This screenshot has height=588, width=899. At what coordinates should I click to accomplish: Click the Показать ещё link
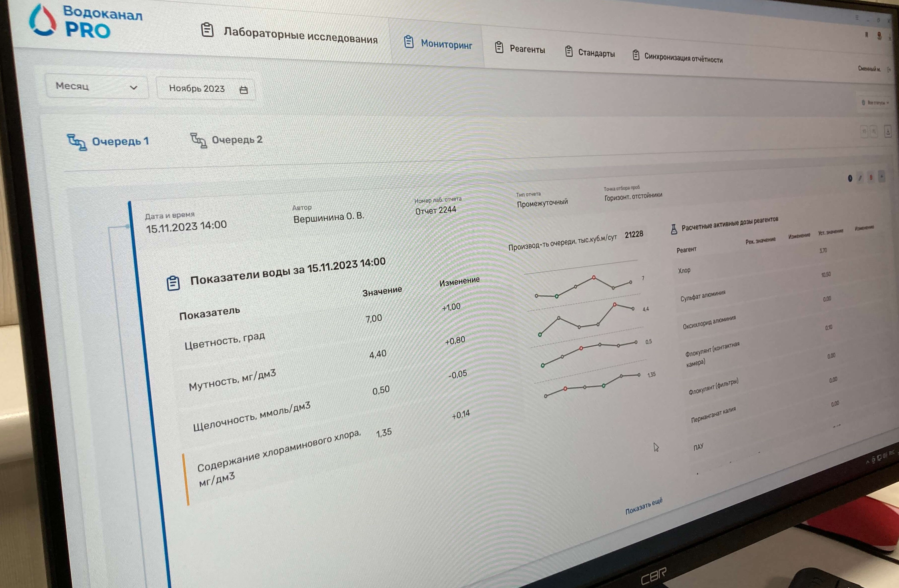[644, 506]
